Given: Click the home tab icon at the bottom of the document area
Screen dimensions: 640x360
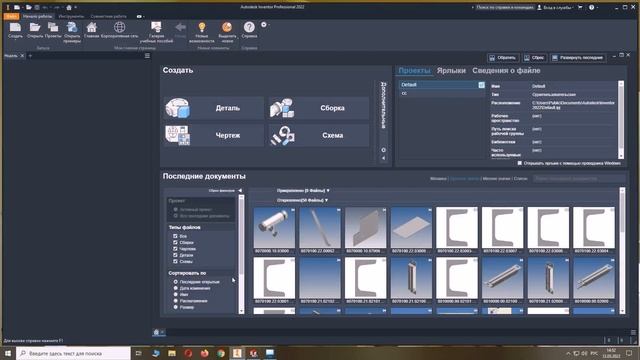Looking at the screenshot, I should (156, 332).
